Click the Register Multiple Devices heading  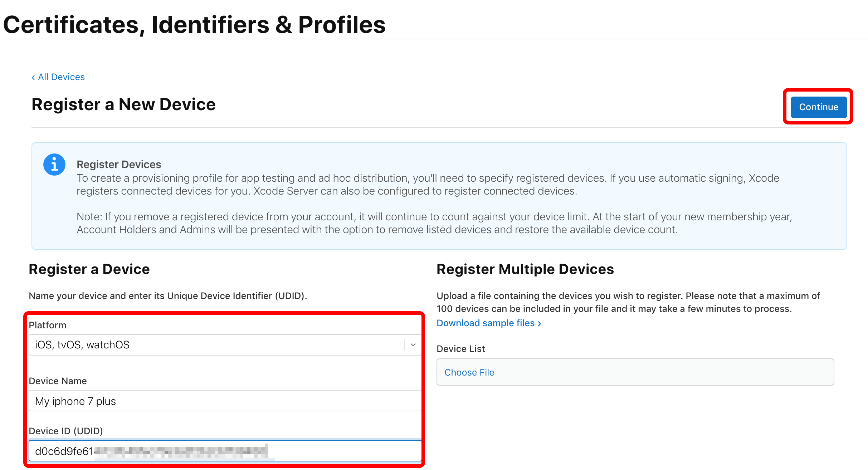(x=525, y=269)
